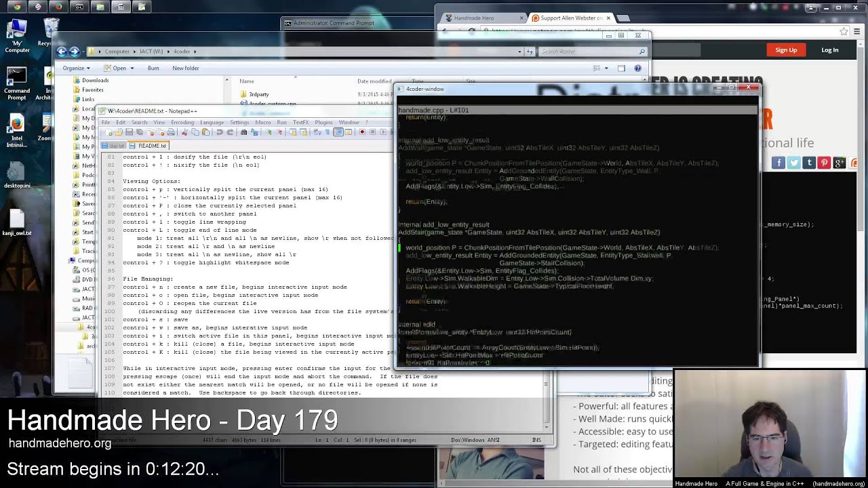This screenshot has width=868, height=488.
Task: Select README.txt tab in Notepad++
Action: coord(148,146)
